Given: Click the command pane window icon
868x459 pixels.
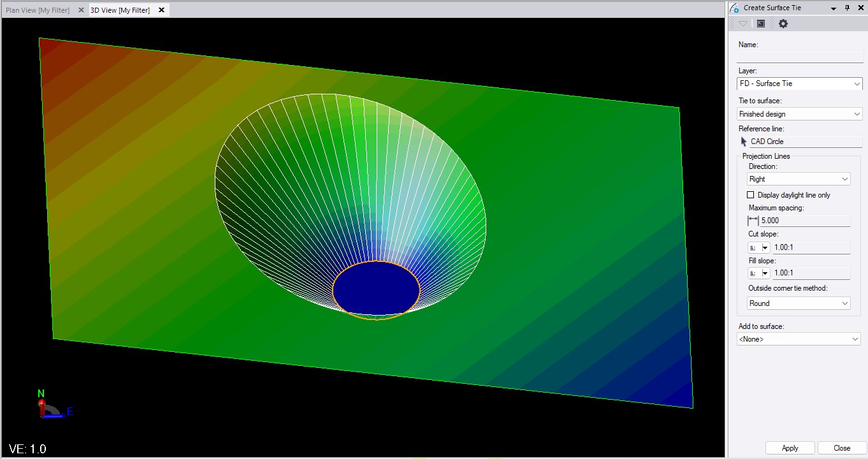Looking at the screenshot, I should (x=761, y=24).
